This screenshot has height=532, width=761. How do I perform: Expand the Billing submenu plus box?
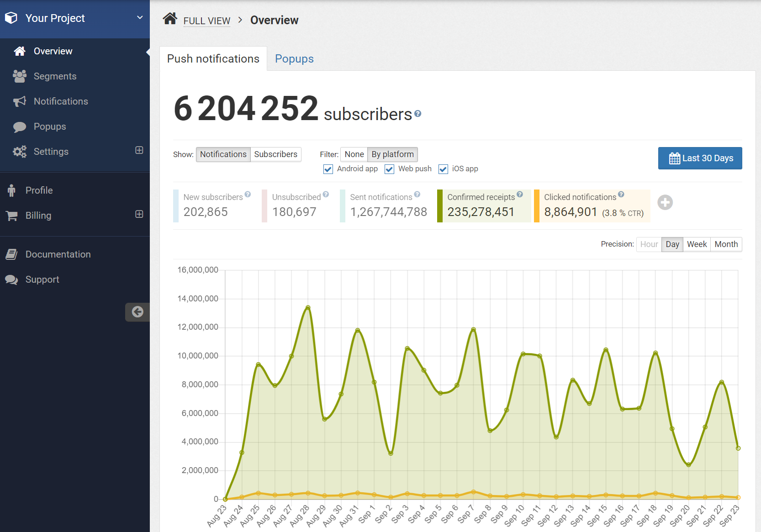pyautogui.click(x=139, y=214)
